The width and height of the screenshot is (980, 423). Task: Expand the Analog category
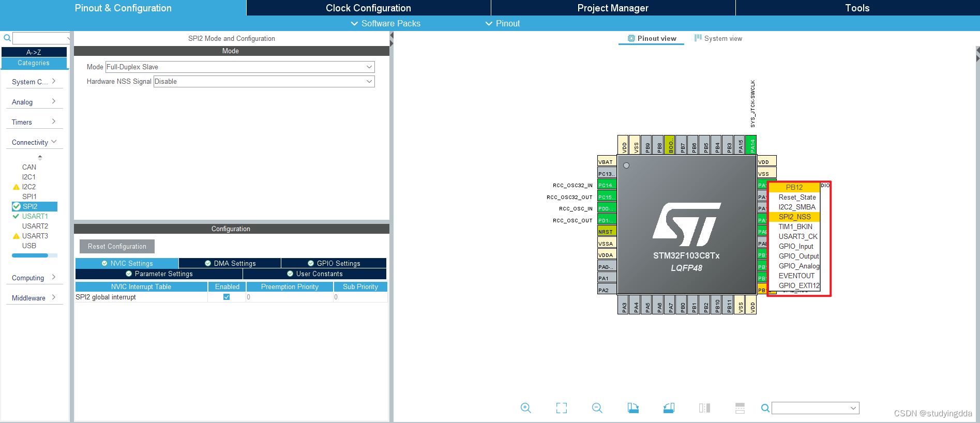coord(34,102)
